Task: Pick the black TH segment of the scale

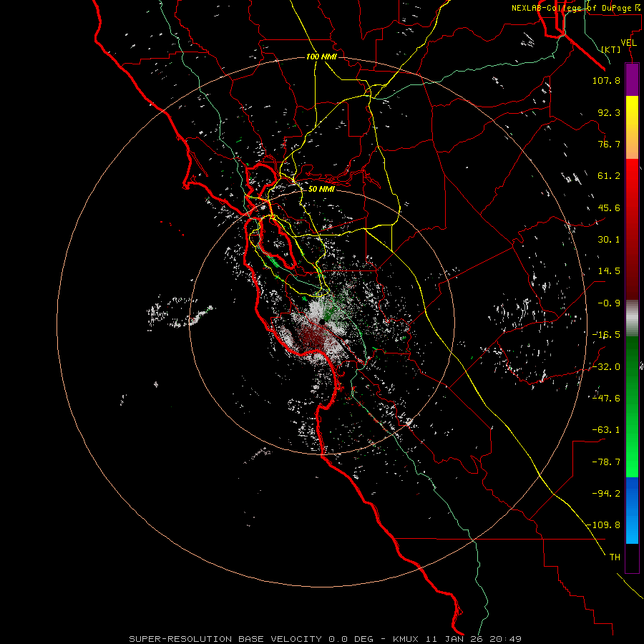Action: (x=632, y=557)
